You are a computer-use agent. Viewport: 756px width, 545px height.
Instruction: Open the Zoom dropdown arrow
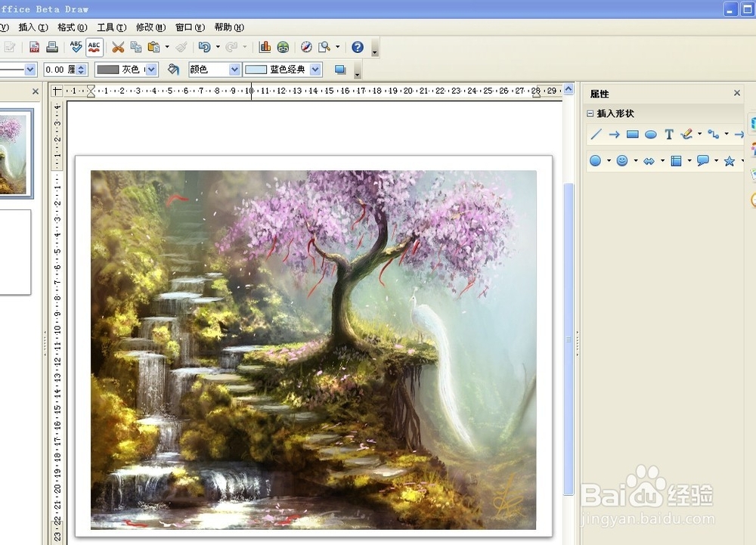pyautogui.click(x=337, y=47)
